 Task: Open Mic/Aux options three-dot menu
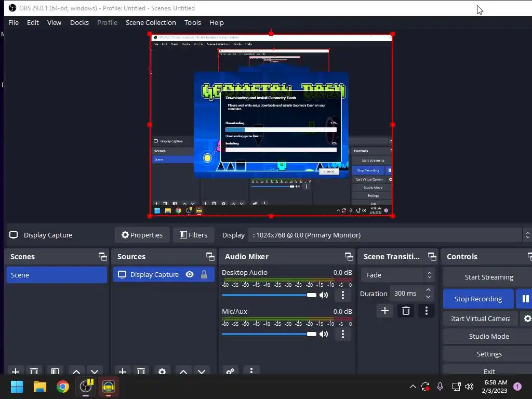coord(343,334)
